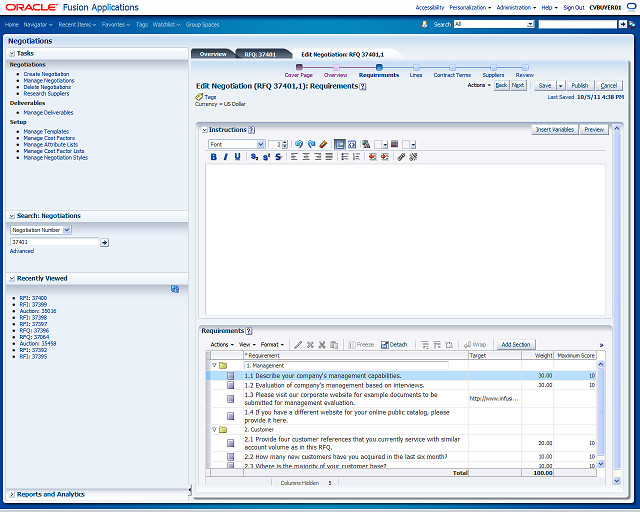Undo the last edit in Instructions editor

pyautogui.click(x=299, y=144)
